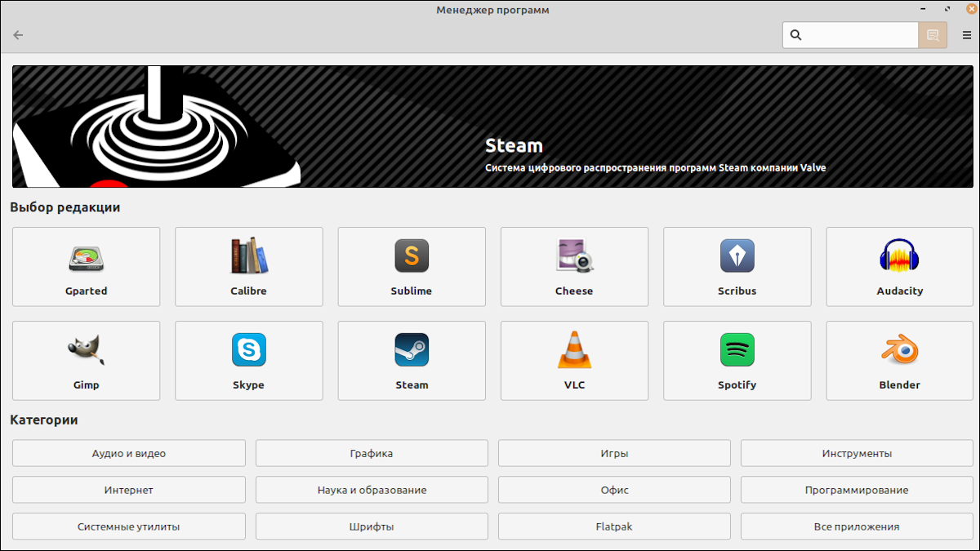Open the hamburger menu
The height and width of the screenshot is (551, 980).
(965, 35)
